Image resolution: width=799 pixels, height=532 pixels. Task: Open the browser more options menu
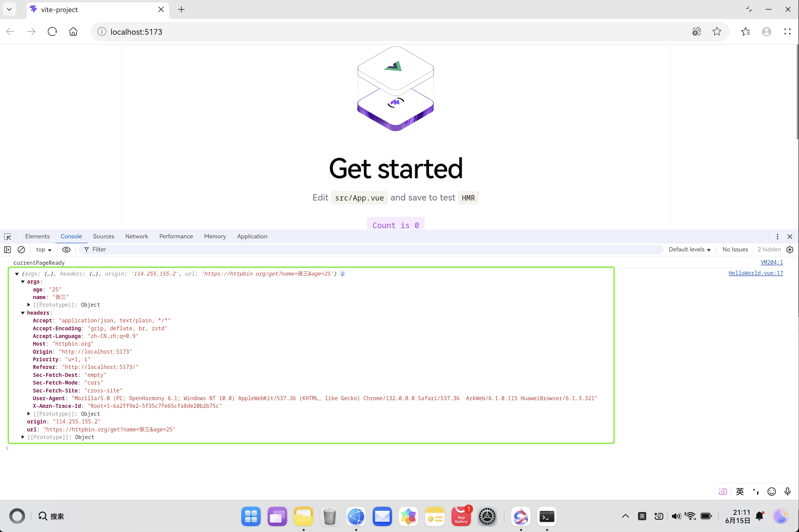click(788, 32)
